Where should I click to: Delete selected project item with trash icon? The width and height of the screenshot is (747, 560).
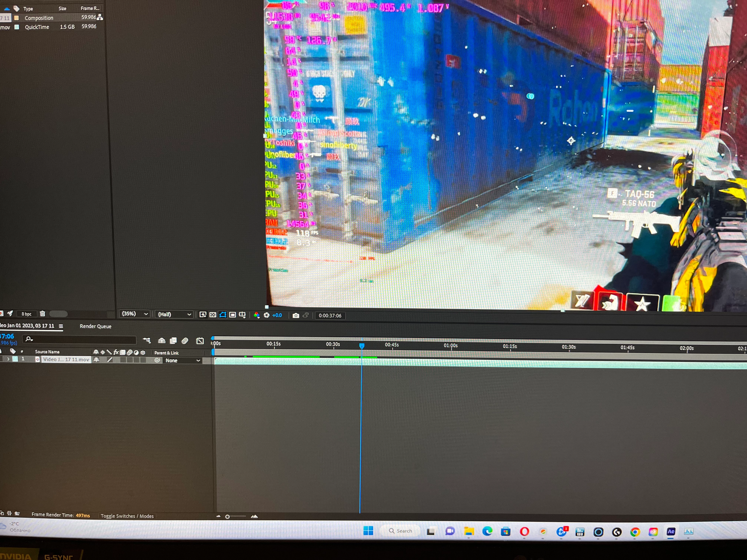pyautogui.click(x=43, y=314)
